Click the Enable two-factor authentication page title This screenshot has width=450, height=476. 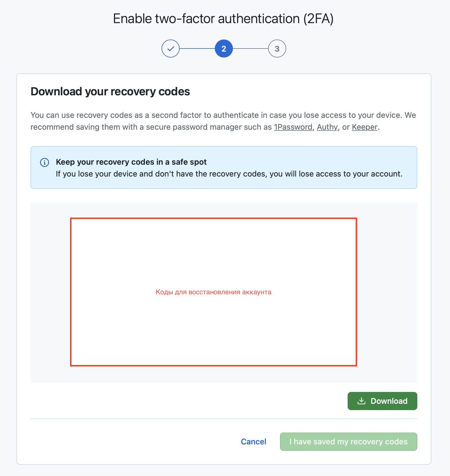click(x=223, y=19)
